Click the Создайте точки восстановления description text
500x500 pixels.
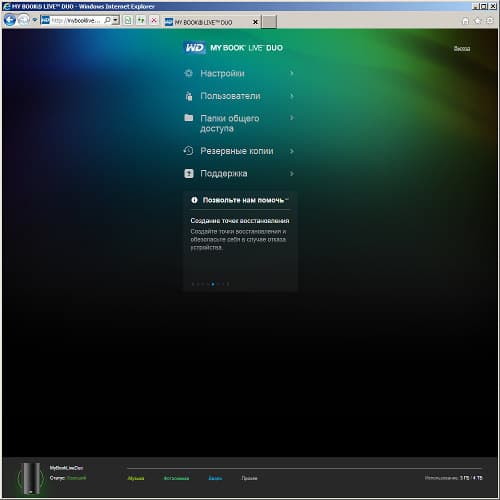point(238,239)
